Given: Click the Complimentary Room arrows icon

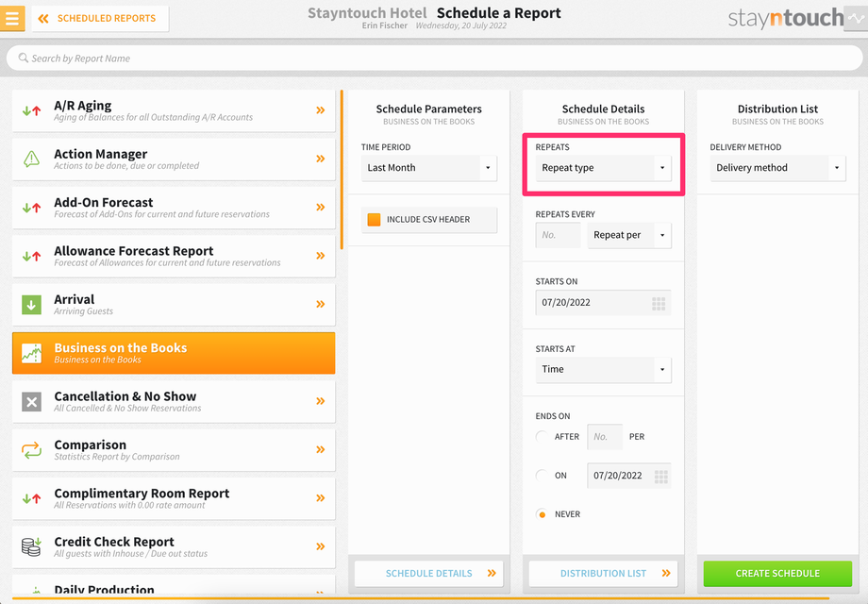Looking at the screenshot, I should [x=31, y=498].
